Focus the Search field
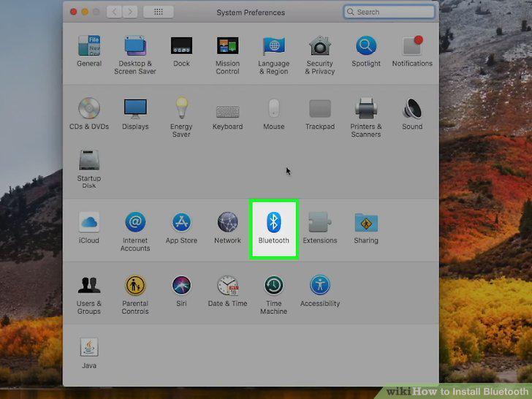The height and width of the screenshot is (399, 532). coord(389,12)
